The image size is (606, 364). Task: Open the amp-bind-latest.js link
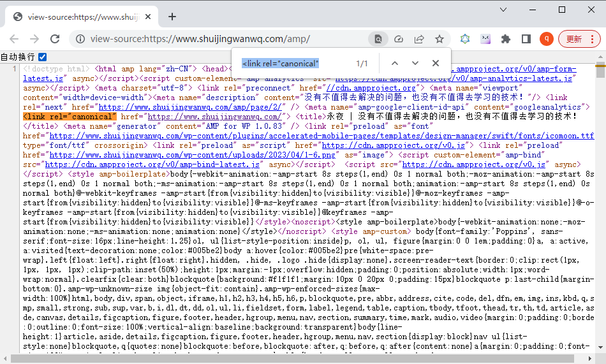point(152,164)
